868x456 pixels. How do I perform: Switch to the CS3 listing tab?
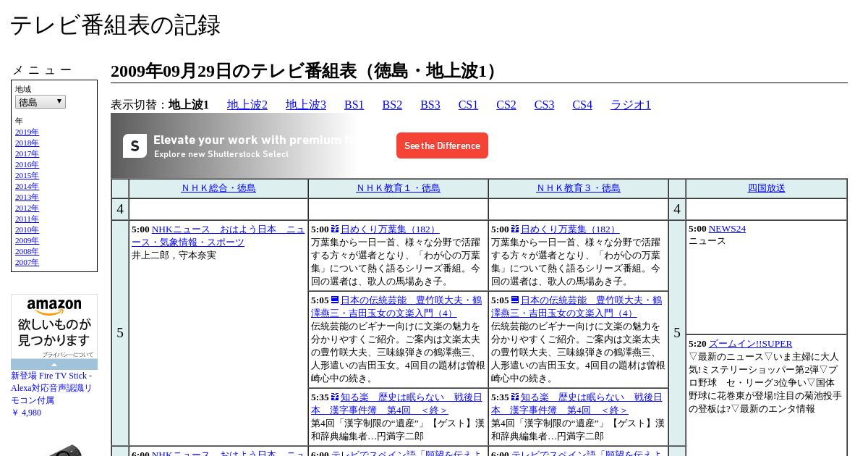pyautogui.click(x=544, y=105)
